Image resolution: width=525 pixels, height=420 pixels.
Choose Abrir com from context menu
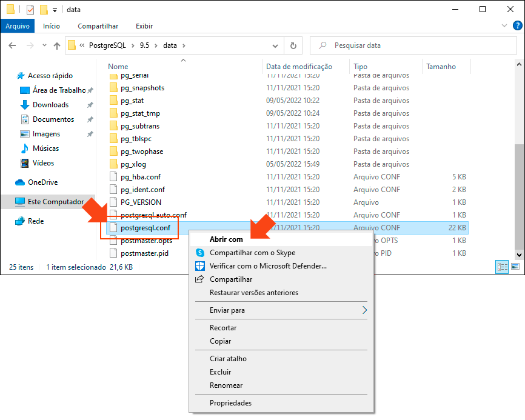pos(226,239)
